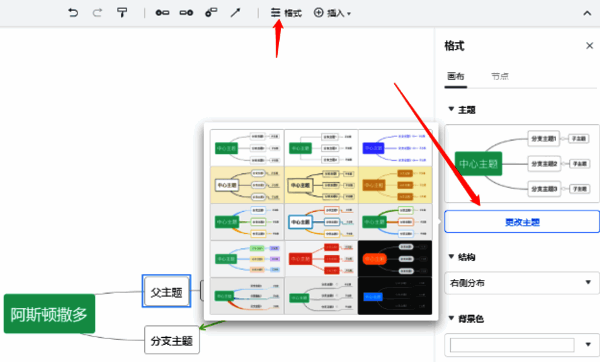Image resolution: width=600 pixels, height=362 pixels.
Task: Select the current theme preview thumbnail
Action: 522,163
